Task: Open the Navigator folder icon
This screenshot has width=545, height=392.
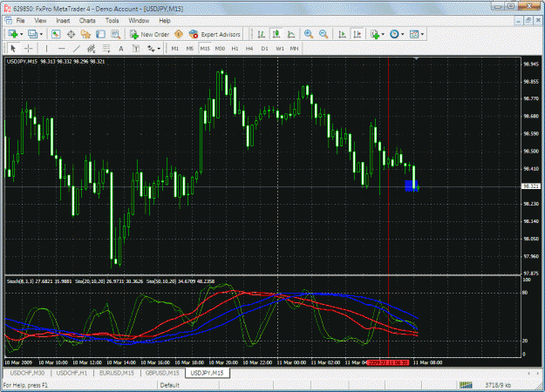Action: coord(85,34)
